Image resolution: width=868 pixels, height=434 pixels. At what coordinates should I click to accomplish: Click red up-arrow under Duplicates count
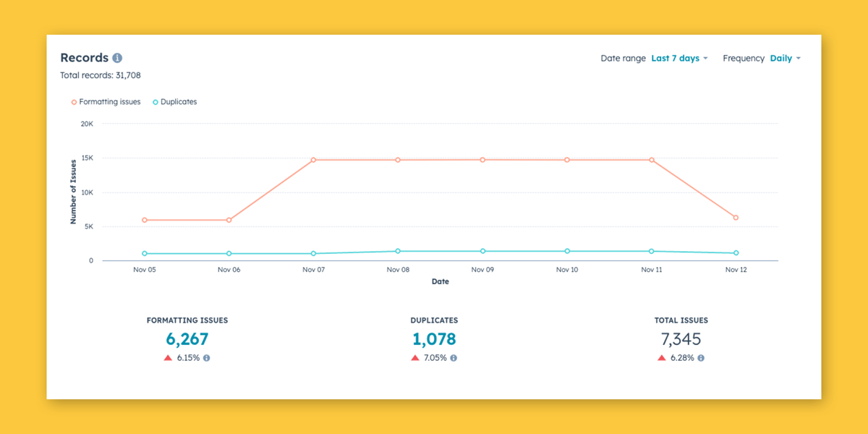(415, 358)
